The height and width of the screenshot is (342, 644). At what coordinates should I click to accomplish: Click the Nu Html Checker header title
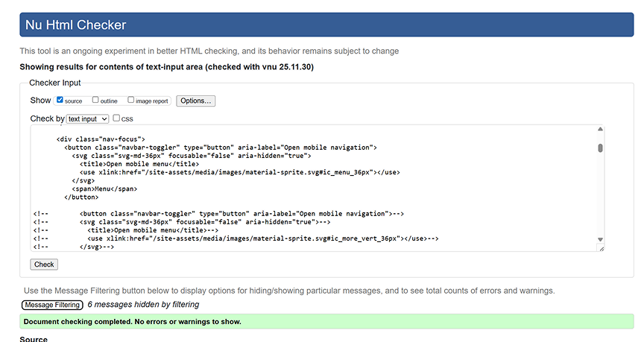76,25
